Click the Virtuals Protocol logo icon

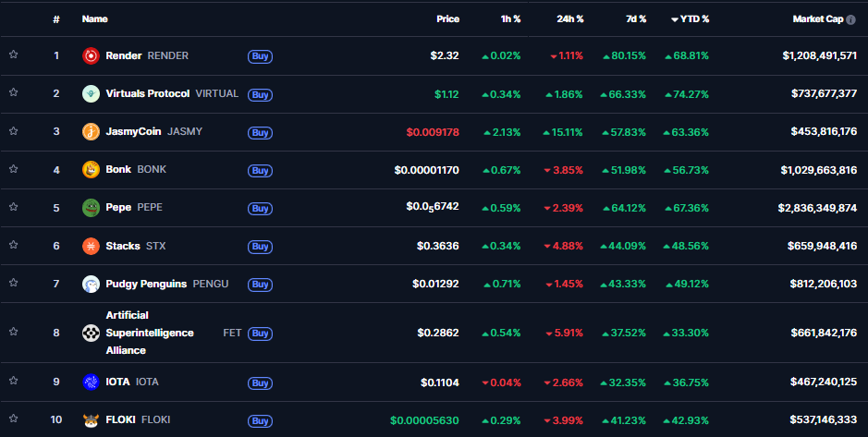[91, 93]
